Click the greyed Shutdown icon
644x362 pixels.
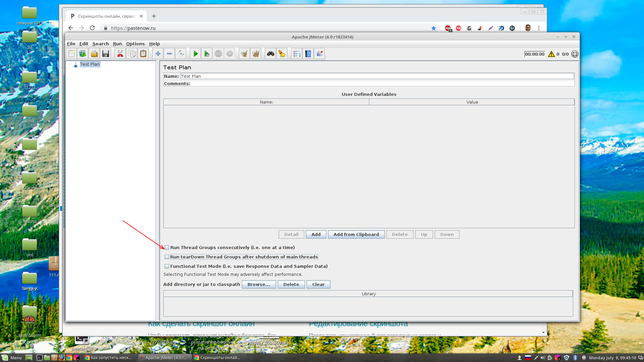click(x=230, y=54)
